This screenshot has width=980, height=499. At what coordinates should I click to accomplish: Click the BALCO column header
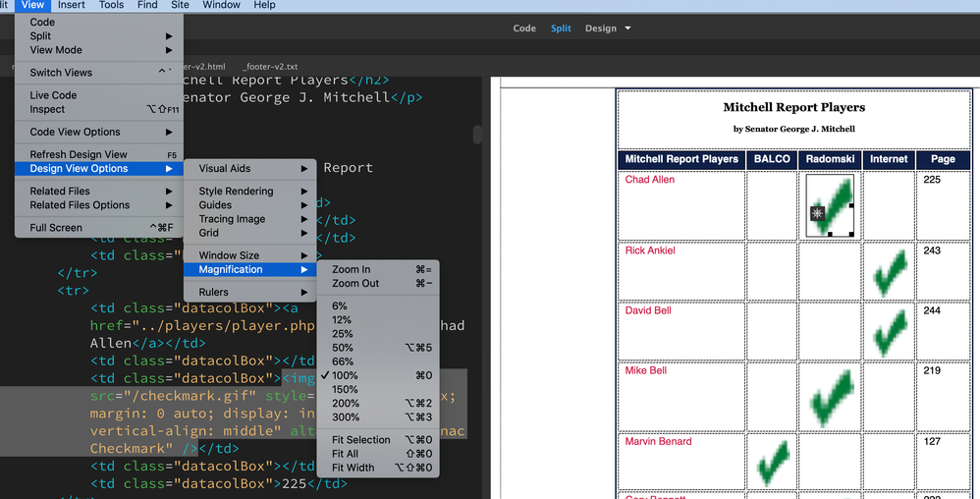[772, 159]
